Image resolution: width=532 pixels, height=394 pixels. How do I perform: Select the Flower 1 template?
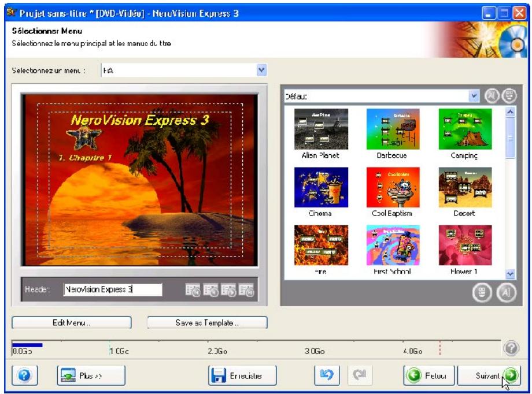click(465, 250)
